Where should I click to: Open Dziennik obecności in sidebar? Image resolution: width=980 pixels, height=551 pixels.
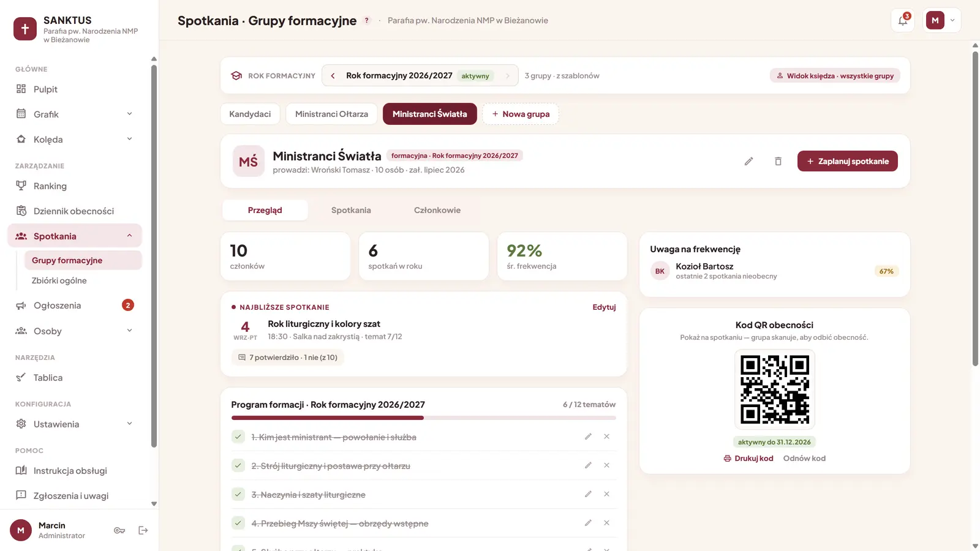click(75, 211)
